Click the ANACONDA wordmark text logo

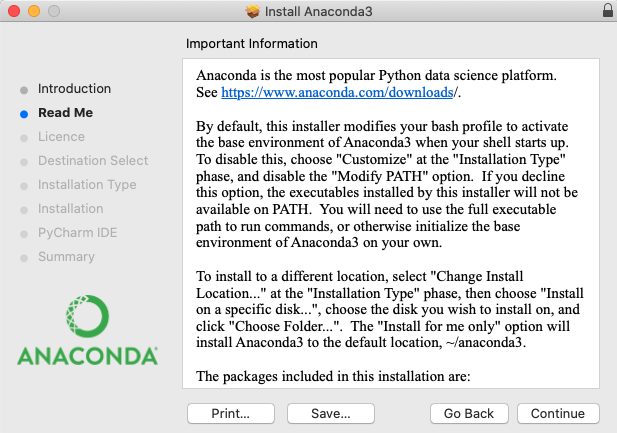87,356
